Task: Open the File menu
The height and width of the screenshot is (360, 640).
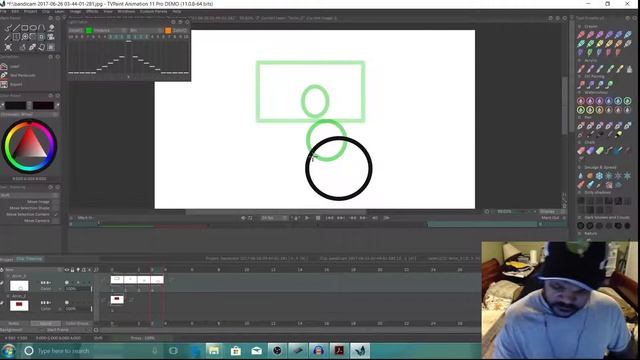Action: click(x=4, y=11)
